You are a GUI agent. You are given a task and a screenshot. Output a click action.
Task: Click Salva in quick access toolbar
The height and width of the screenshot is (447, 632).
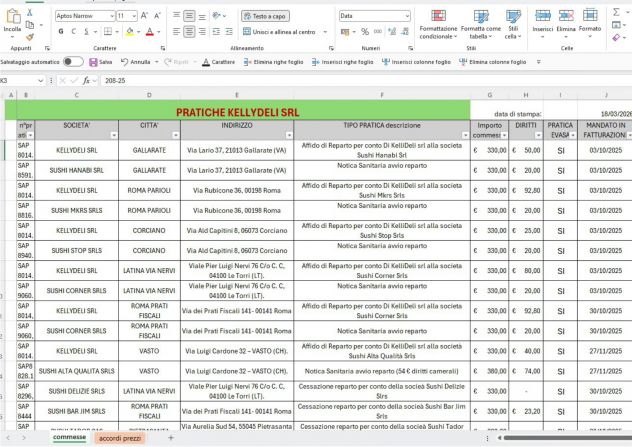click(100, 62)
